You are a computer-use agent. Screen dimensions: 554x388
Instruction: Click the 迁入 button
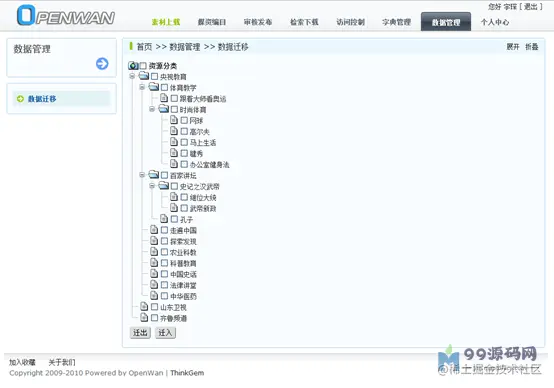click(165, 333)
